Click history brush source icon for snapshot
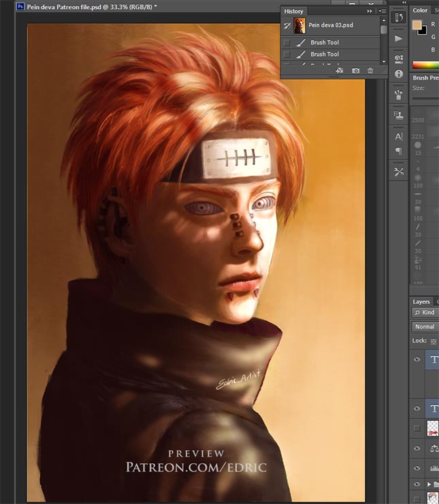 pos(287,26)
